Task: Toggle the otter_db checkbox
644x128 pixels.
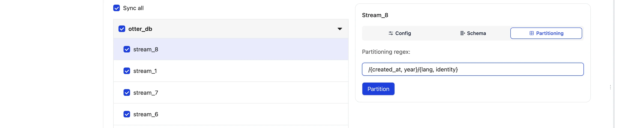Action: [x=122, y=29]
